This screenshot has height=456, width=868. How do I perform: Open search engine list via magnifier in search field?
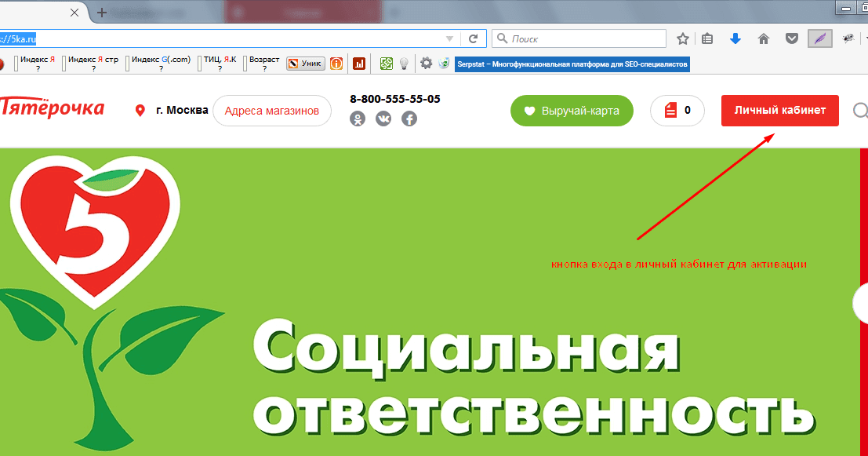[x=502, y=38]
